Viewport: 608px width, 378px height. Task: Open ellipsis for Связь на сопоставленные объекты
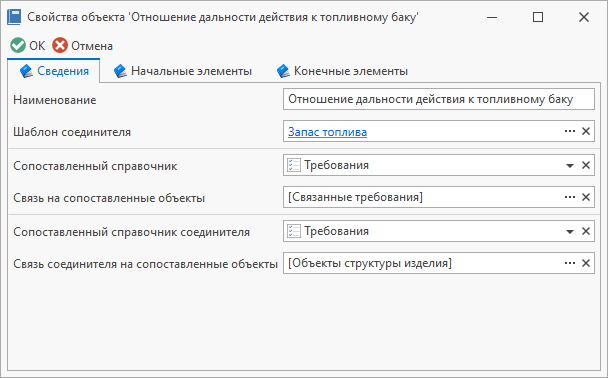[570, 197]
